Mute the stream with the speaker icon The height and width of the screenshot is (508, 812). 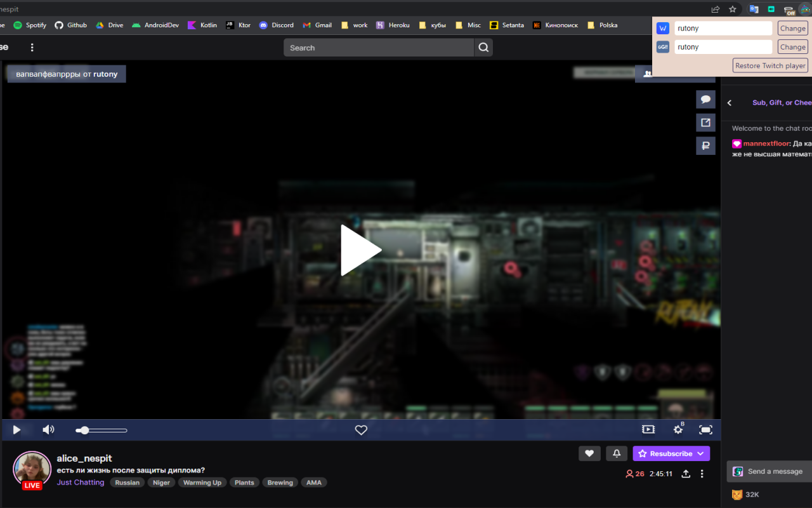[x=48, y=430]
